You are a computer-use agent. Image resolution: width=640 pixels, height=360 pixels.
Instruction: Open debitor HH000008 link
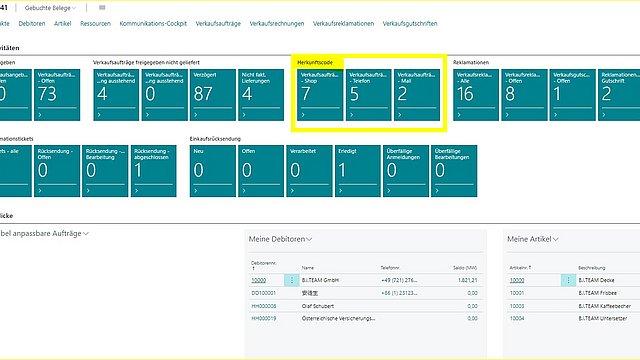(x=264, y=306)
